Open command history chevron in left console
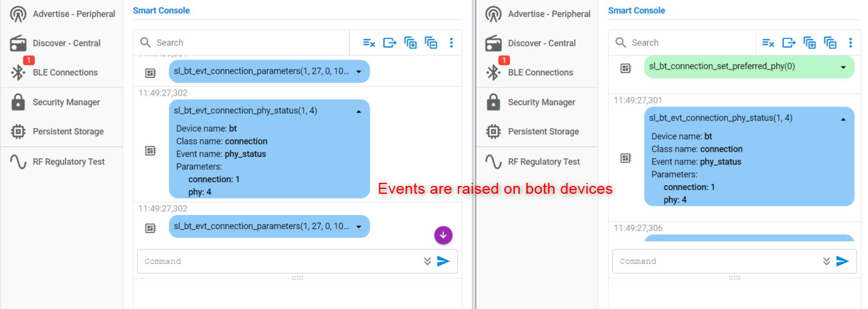 tap(428, 261)
